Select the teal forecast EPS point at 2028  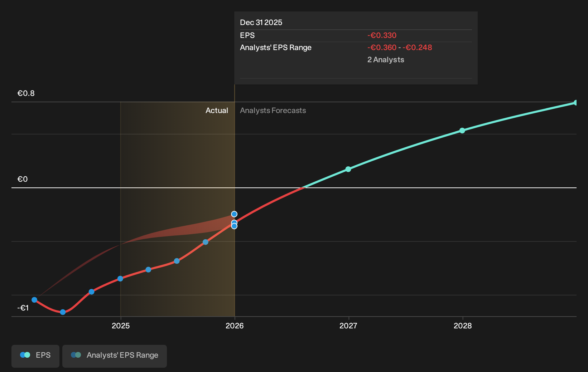(462, 131)
